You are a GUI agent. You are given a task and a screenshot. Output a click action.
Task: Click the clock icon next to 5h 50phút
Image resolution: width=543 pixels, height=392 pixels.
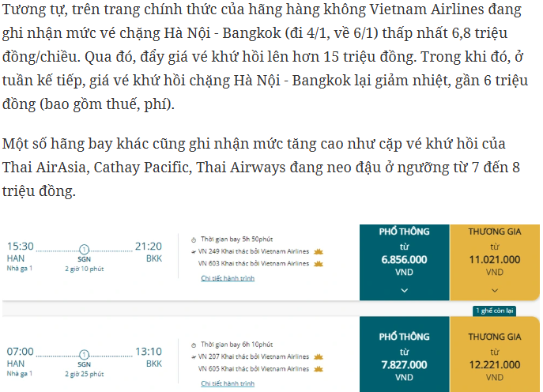tap(194, 238)
